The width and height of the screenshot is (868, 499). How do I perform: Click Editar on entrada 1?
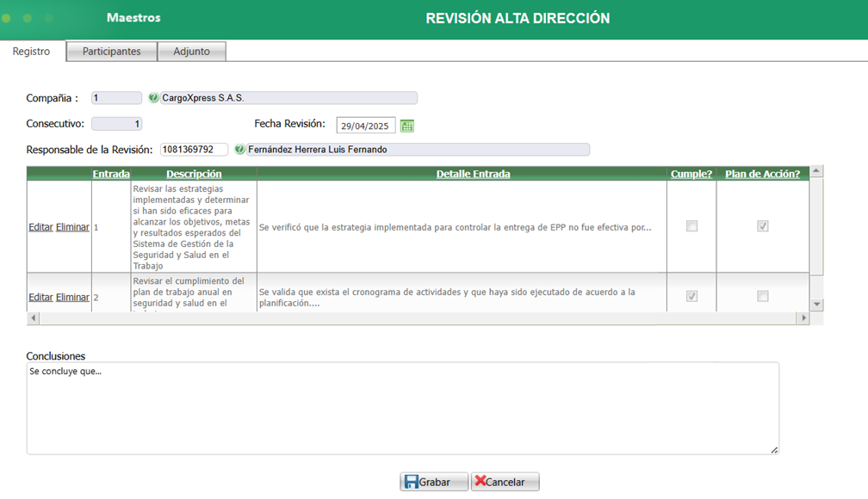40,226
